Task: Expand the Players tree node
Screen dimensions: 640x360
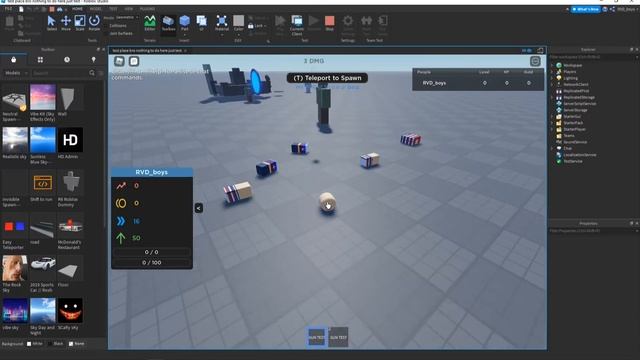Action: point(552,72)
